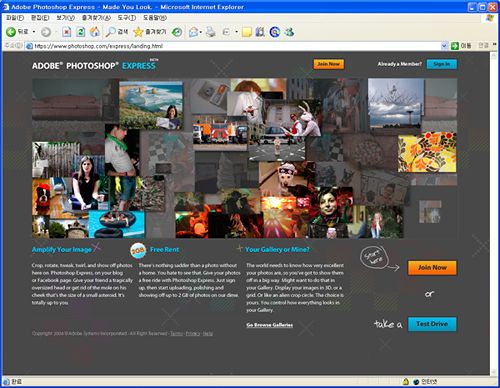Screen dimensions: 500x388
Task: Open the Edit (편집) menu
Action: (40, 18)
